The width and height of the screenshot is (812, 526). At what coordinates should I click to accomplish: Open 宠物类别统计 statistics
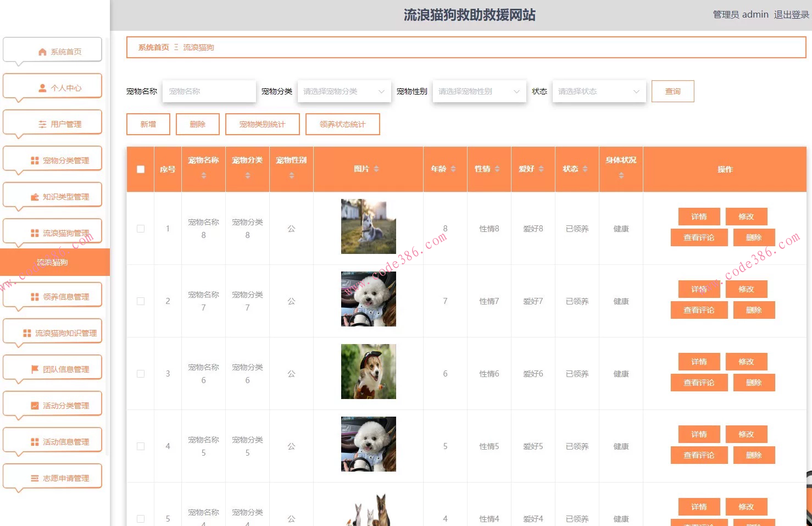click(x=263, y=124)
